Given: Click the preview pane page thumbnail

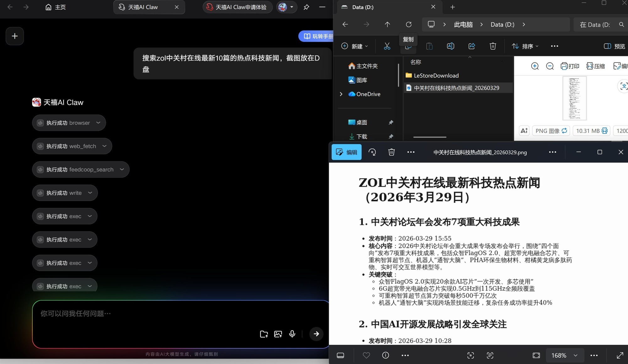Looking at the screenshot, I should [574, 98].
